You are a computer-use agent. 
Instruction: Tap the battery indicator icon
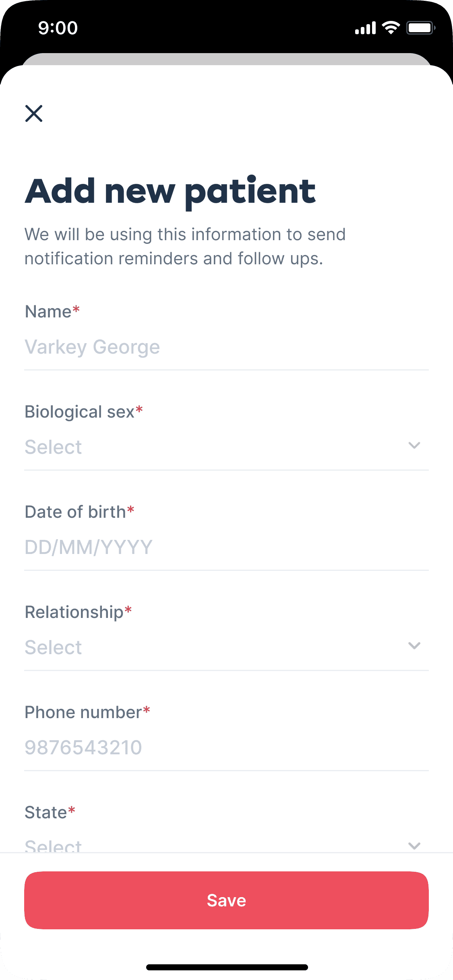click(x=420, y=28)
